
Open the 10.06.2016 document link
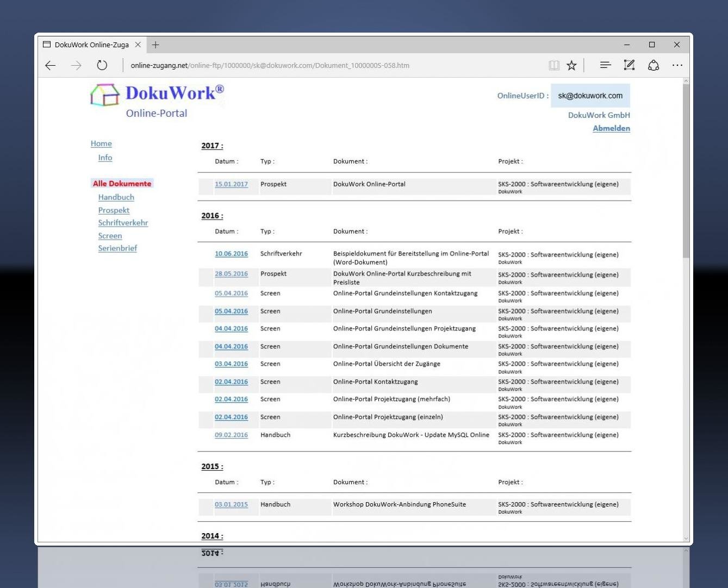coord(231,254)
